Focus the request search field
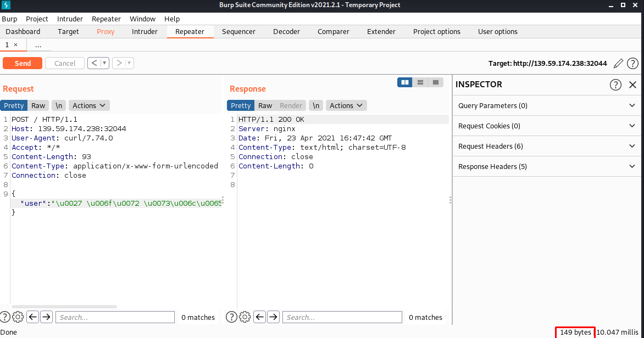This screenshot has width=644, height=338. point(115,317)
